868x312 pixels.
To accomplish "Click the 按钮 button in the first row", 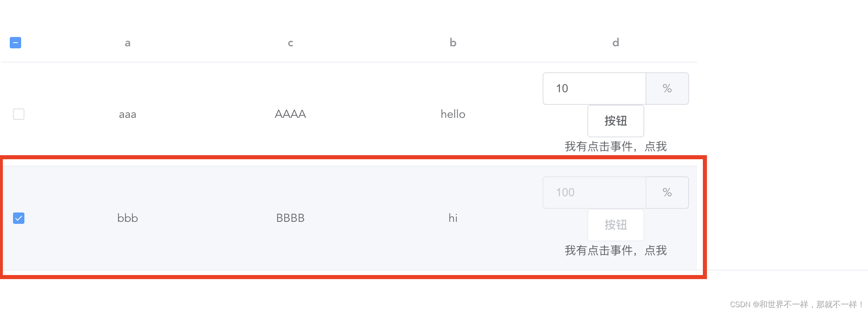I will [x=615, y=121].
